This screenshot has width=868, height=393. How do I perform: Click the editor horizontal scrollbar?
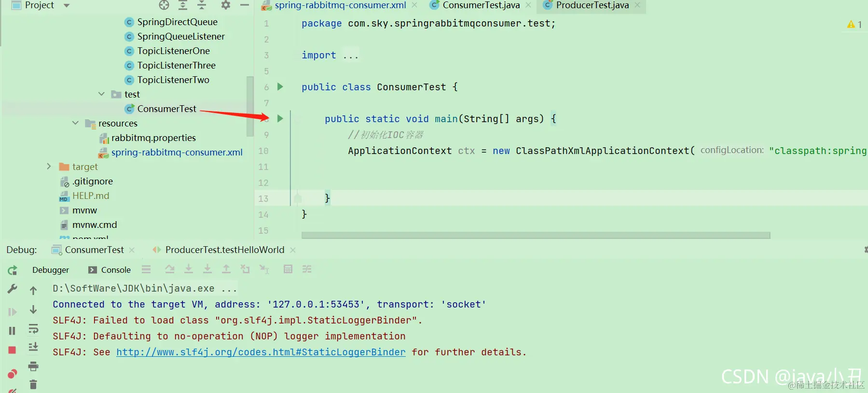(x=536, y=235)
